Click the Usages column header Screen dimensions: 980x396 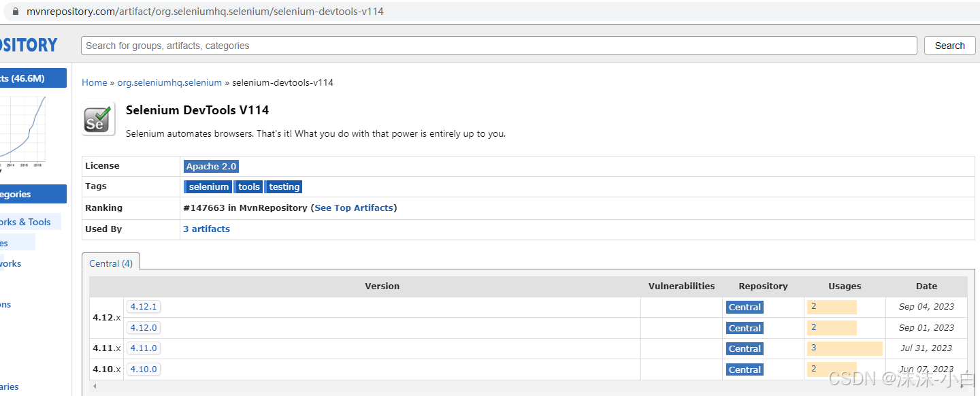[x=845, y=286]
